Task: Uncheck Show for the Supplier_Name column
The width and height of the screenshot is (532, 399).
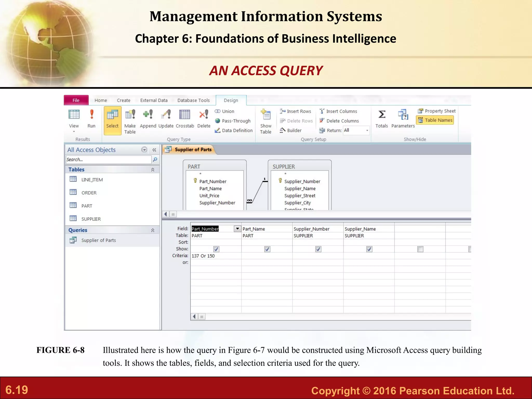Action: (369, 249)
